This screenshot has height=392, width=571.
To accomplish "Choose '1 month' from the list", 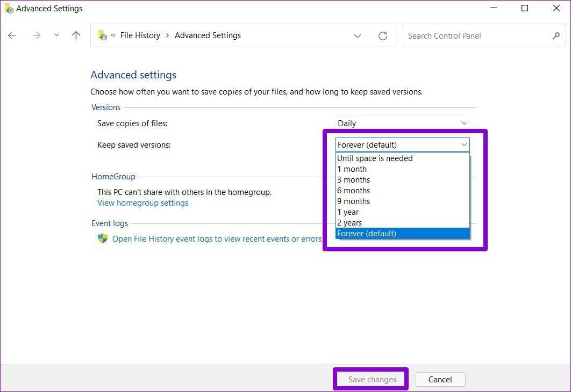I will coord(352,169).
